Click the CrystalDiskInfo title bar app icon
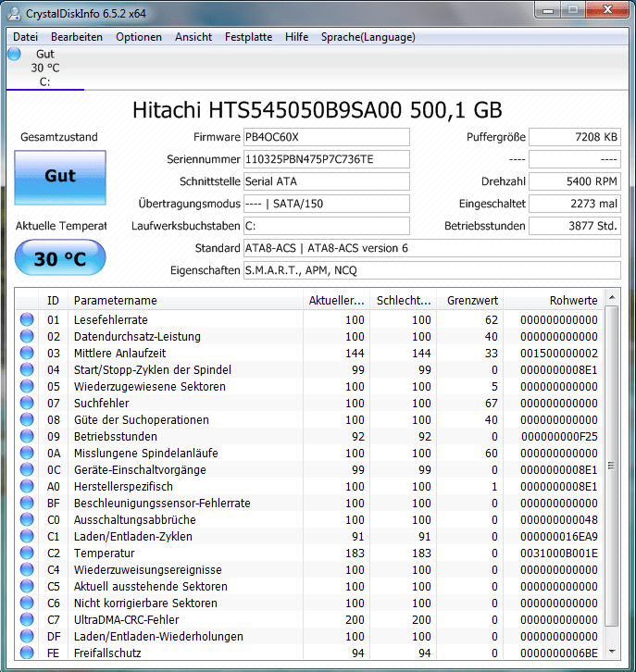 [14, 13]
